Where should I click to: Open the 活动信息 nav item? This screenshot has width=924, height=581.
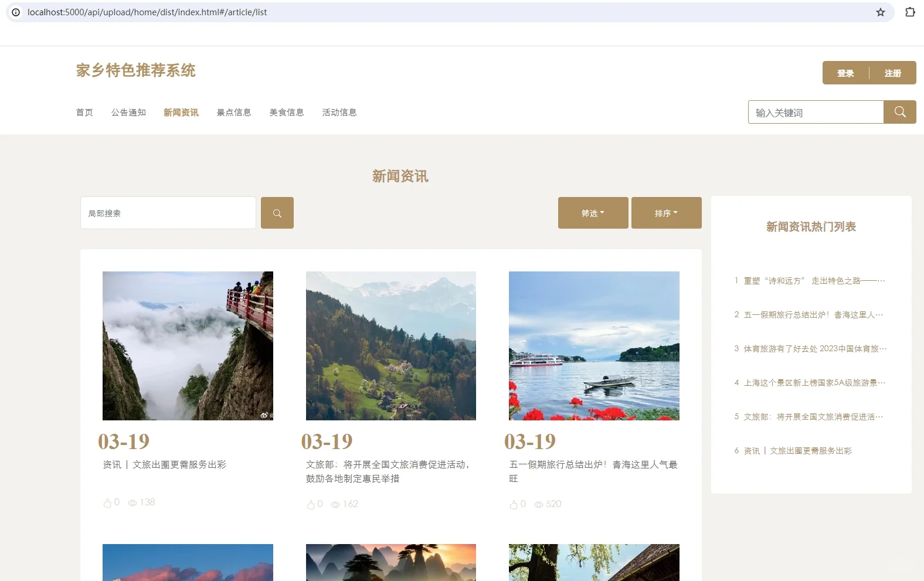click(x=339, y=113)
